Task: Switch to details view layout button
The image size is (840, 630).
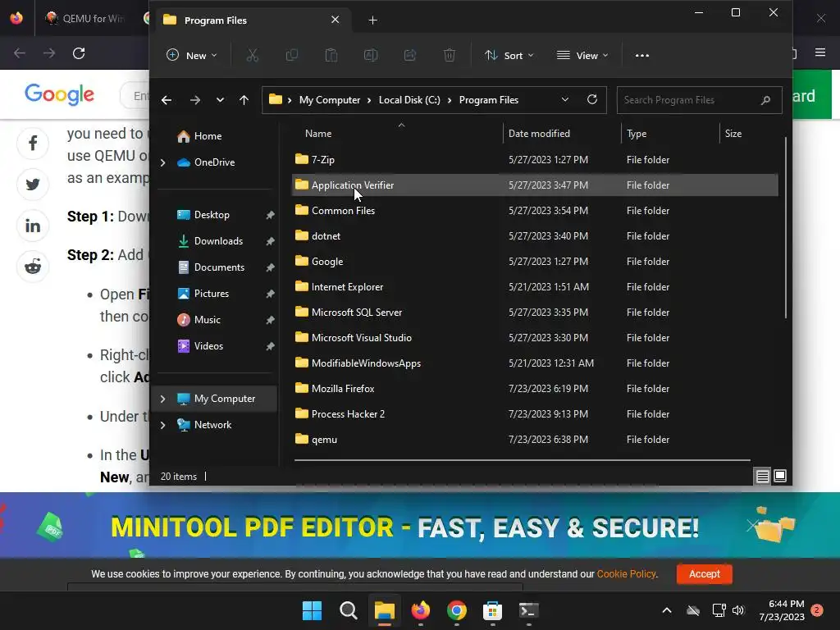Action: click(x=762, y=476)
